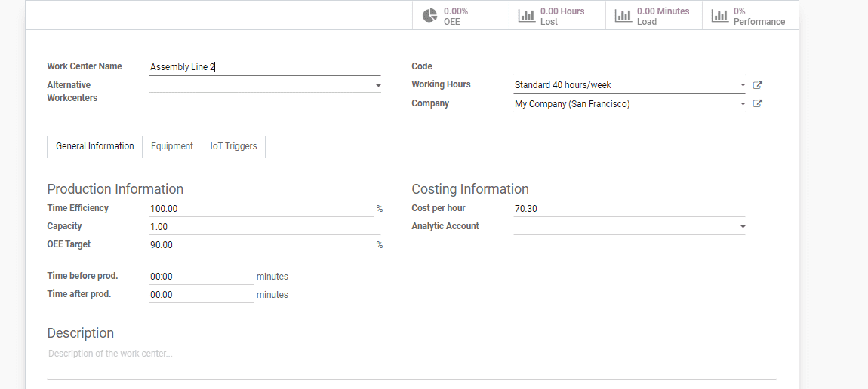Image resolution: width=868 pixels, height=389 pixels.
Task: Click the Costing Information heading
Action: click(x=470, y=189)
